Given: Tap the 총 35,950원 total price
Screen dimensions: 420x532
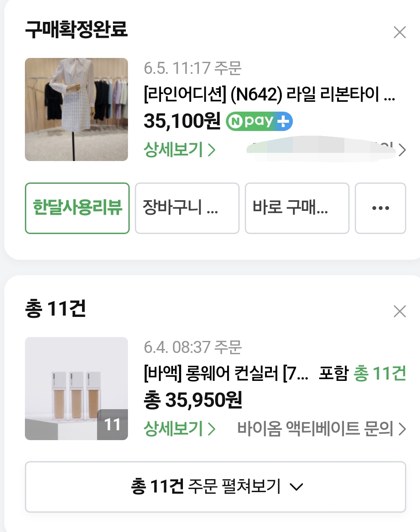Looking at the screenshot, I should (193, 400).
